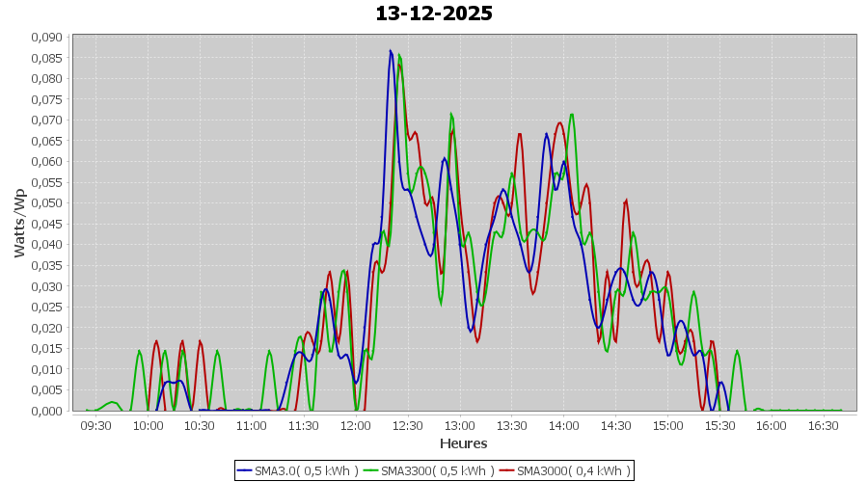868x482 pixels.
Task: Click the 0,090 label on y-axis
Action: pyautogui.click(x=46, y=38)
